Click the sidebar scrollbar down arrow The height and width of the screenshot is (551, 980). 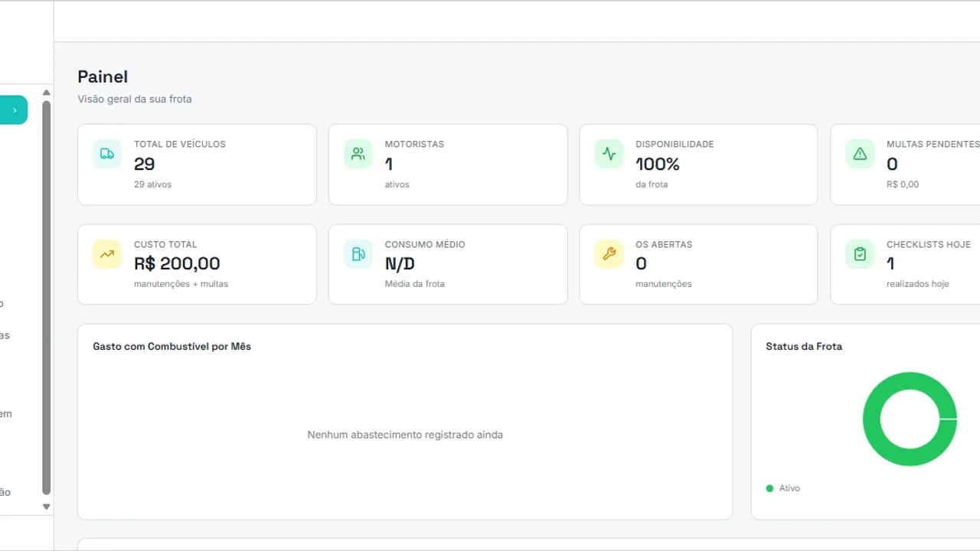tap(46, 507)
